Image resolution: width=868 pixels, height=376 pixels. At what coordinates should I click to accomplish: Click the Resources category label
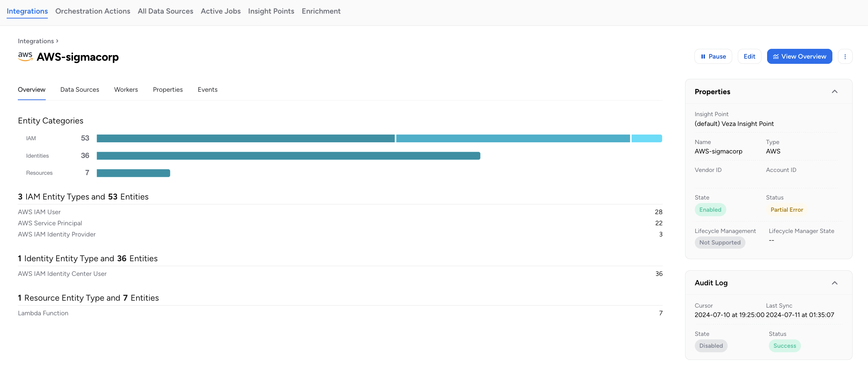click(39, 173)
